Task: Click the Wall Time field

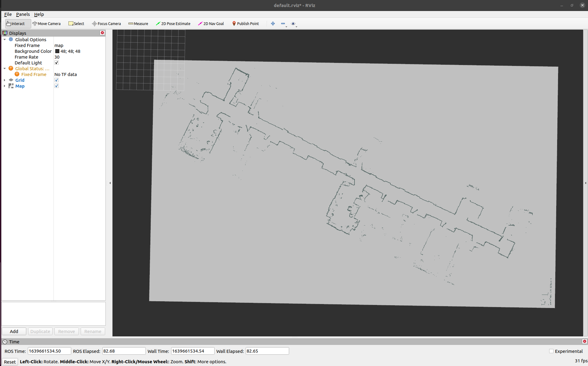Action: (193, 351)
